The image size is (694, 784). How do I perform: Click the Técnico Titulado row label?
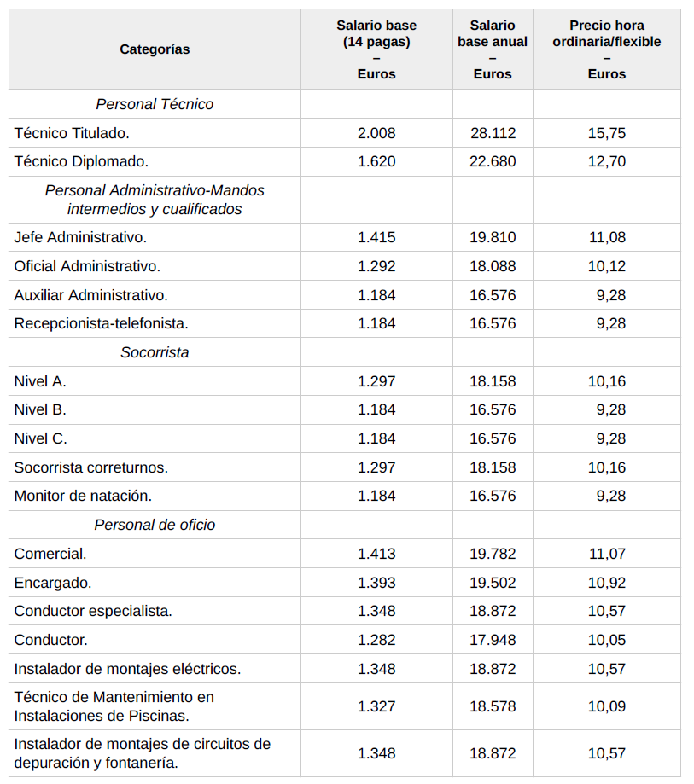coord(72,133)
